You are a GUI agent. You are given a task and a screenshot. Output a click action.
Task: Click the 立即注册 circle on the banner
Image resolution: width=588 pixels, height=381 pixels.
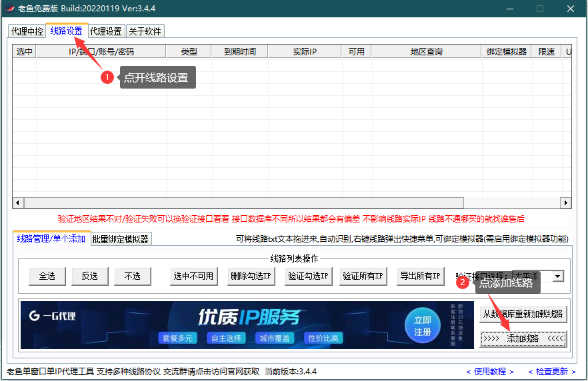pyautogui.click(x=422, y=325)
